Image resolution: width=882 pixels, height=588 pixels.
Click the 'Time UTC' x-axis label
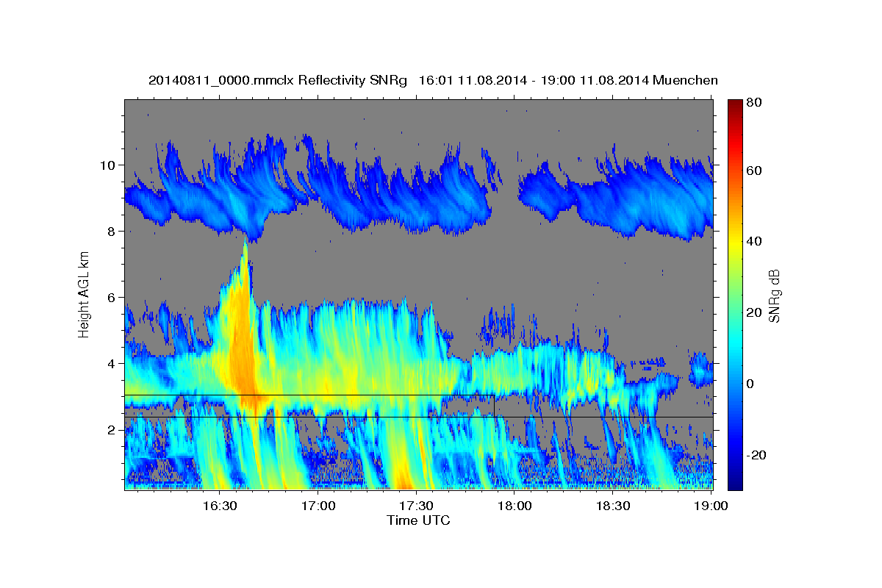(x=418, y=520)
